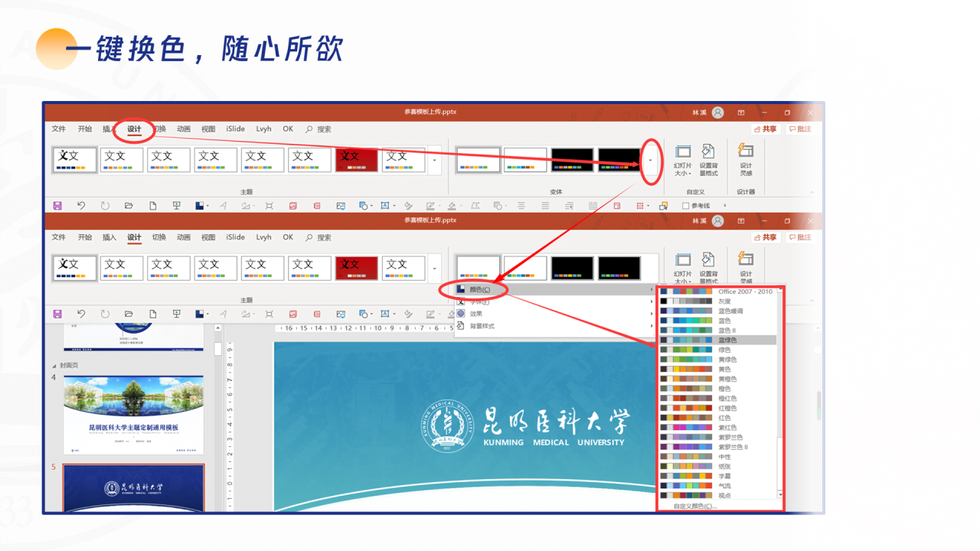The width and height of the screenshot is (980, 551).
Task: Choose the 紫罗兰色 II color scheme
Action: (x=717, y=447)
